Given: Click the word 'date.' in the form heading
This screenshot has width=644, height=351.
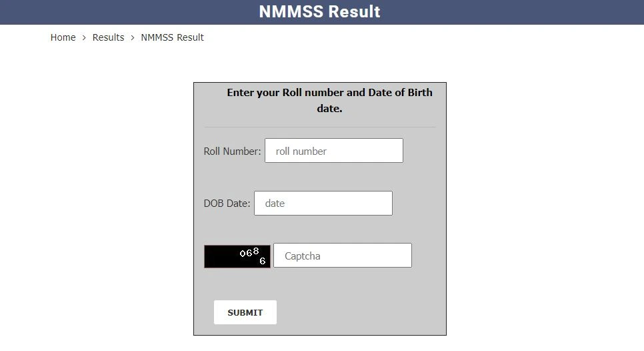Looking at the screenshot, I should [329, 108].
